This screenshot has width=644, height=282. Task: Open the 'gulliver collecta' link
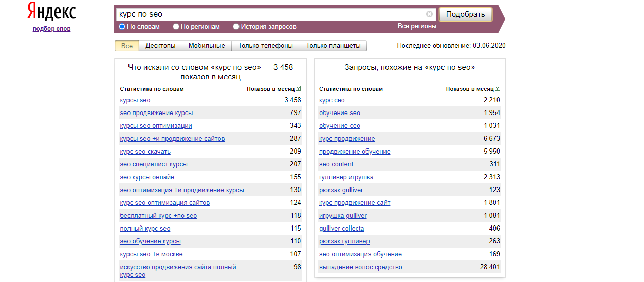[x=341, y=229]
